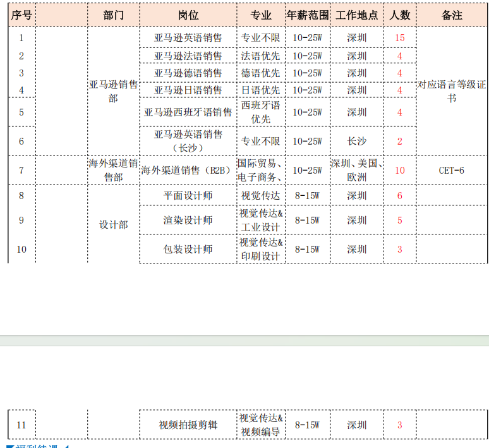Click the red headcount 15

pos(400,37)
